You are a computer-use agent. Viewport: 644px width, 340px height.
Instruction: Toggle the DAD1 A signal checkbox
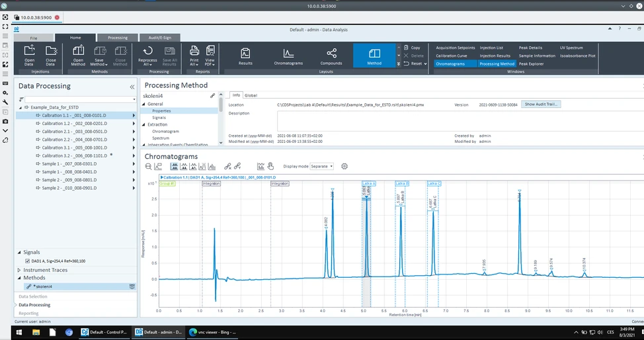coord(26,261)
